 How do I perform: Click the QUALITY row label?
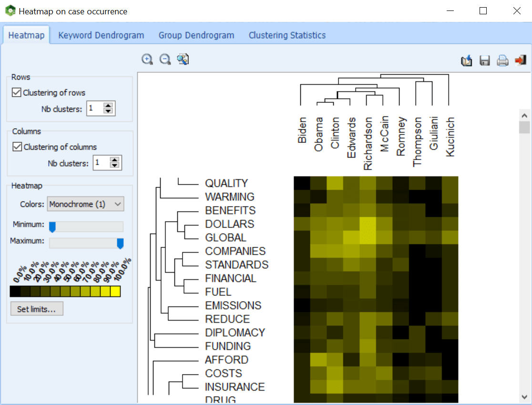(226, 183)
